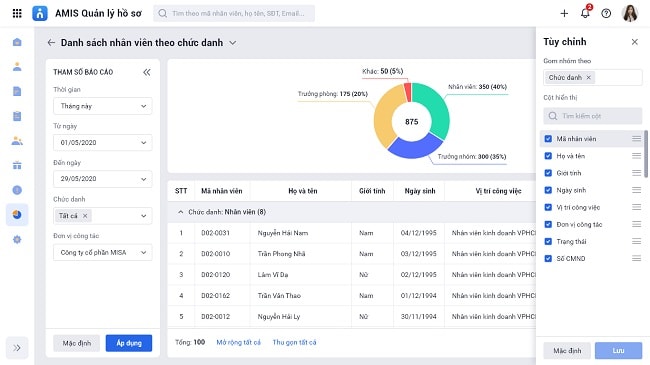Click the Áp dụng button
The width and height of the screenshot is (650, 365).
click(129, 343)
